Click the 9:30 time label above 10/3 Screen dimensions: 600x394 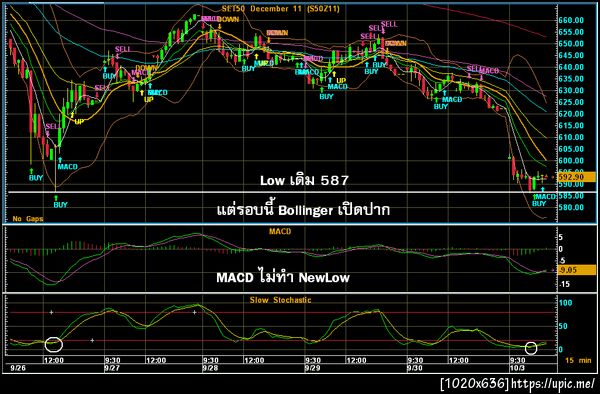point(517,360)
